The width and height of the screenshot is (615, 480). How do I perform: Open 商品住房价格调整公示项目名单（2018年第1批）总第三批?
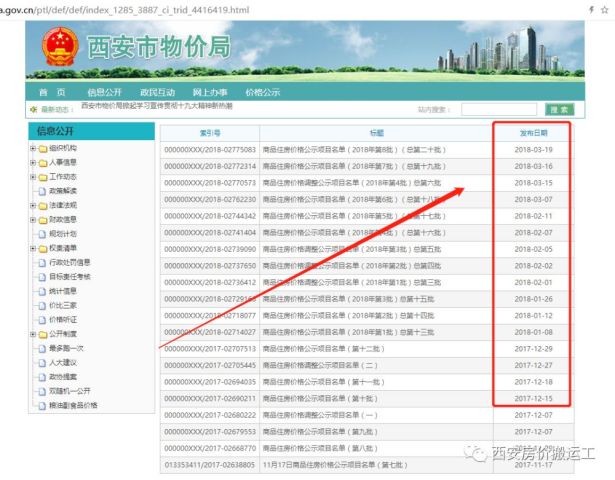(x=352, y=282)
